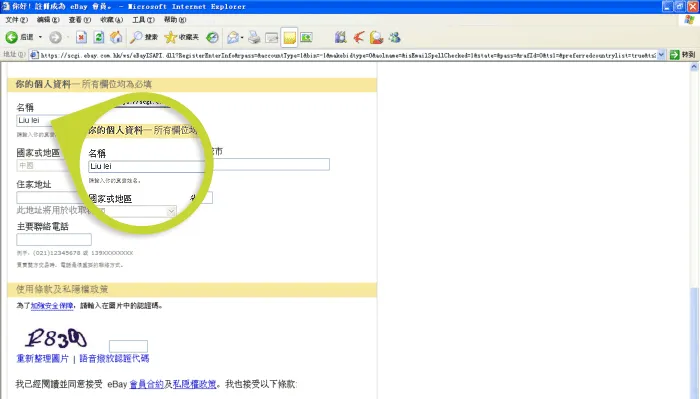Open the 帮助 (Help) menu
This screenshot has width=700, height=399.
[175, 20]
